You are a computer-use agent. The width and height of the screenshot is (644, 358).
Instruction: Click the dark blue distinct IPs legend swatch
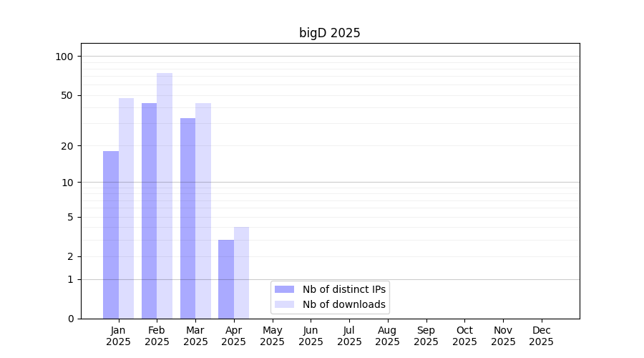tap(284, 289)
